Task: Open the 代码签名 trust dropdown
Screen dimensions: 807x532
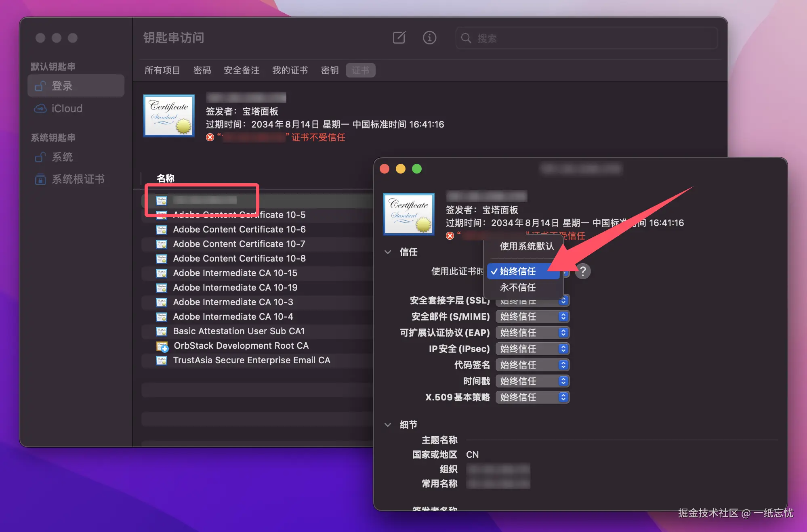Action: coord(532,365)
